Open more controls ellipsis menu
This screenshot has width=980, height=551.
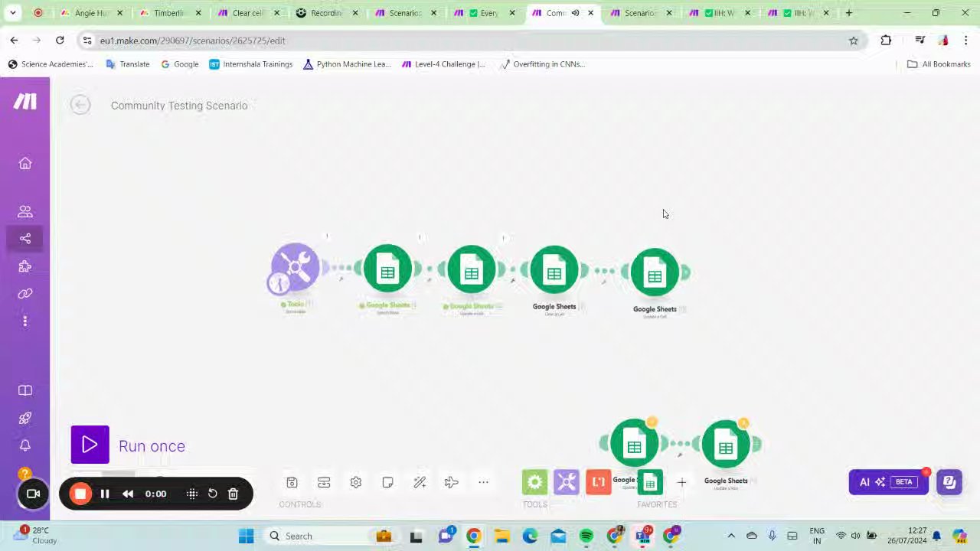click(x=483, y=482)
